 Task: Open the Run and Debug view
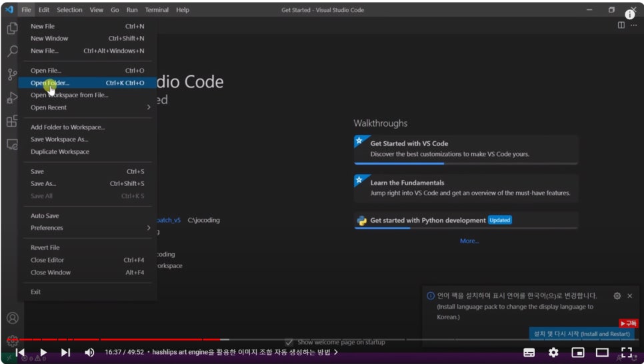point(12,98)
